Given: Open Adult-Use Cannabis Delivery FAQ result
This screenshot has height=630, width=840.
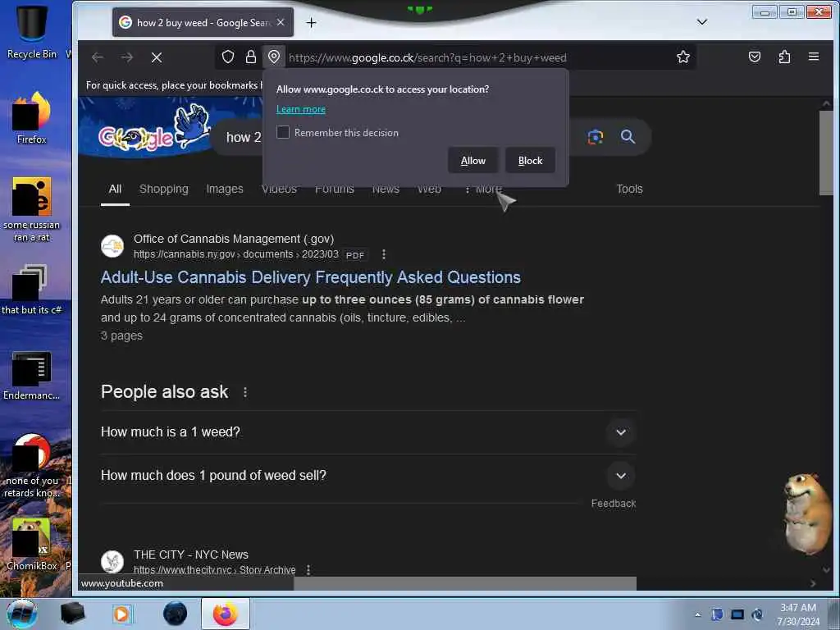Looking at the screenshot, I should pos(311,277).
